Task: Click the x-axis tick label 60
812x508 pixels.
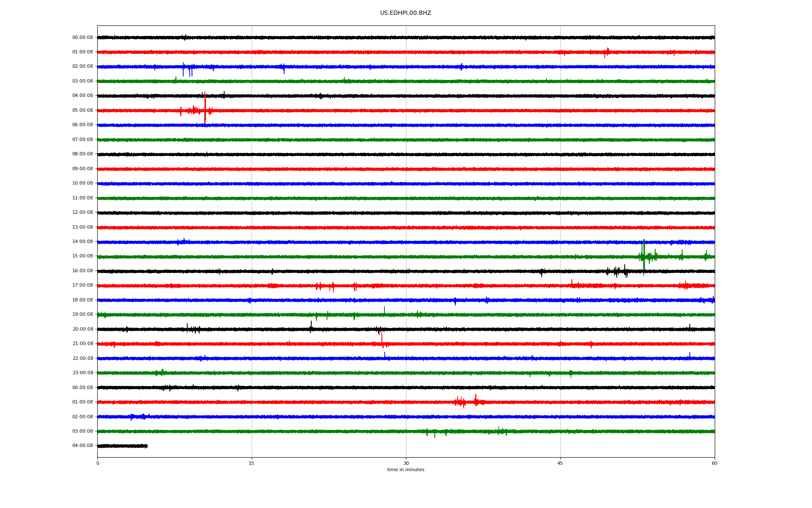Action: (714, 463)
